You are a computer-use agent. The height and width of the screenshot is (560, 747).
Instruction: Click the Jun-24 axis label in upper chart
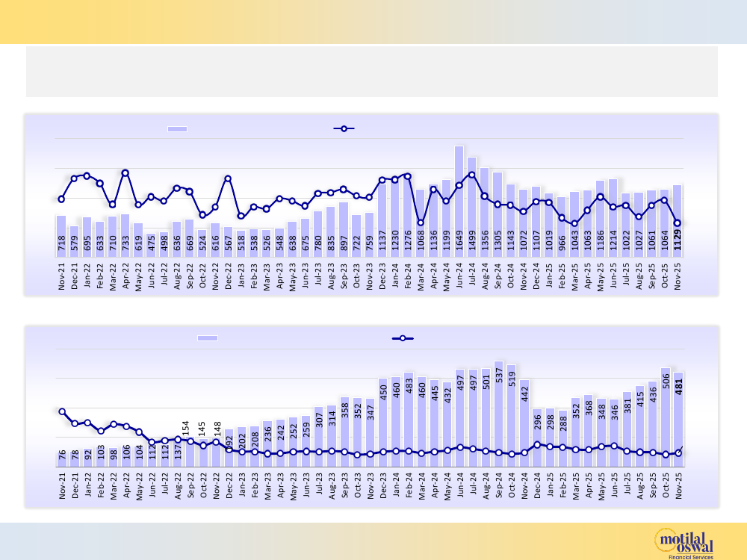[459, 277]
